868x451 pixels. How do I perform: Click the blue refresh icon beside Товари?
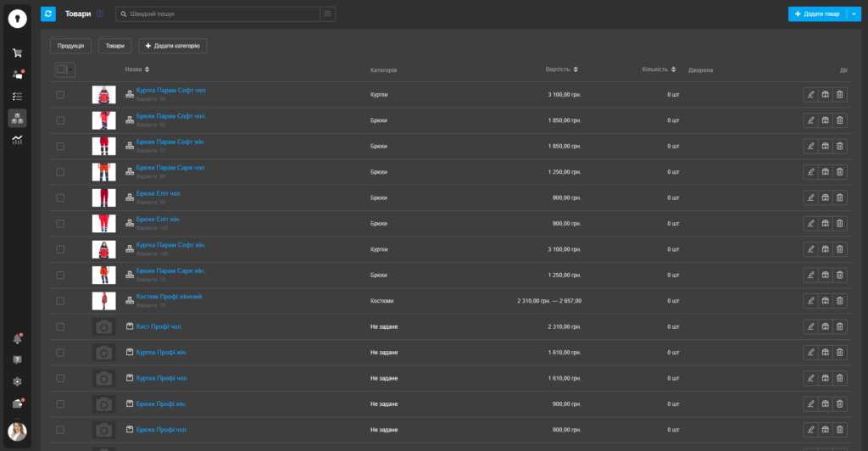(x=48, y=14)
